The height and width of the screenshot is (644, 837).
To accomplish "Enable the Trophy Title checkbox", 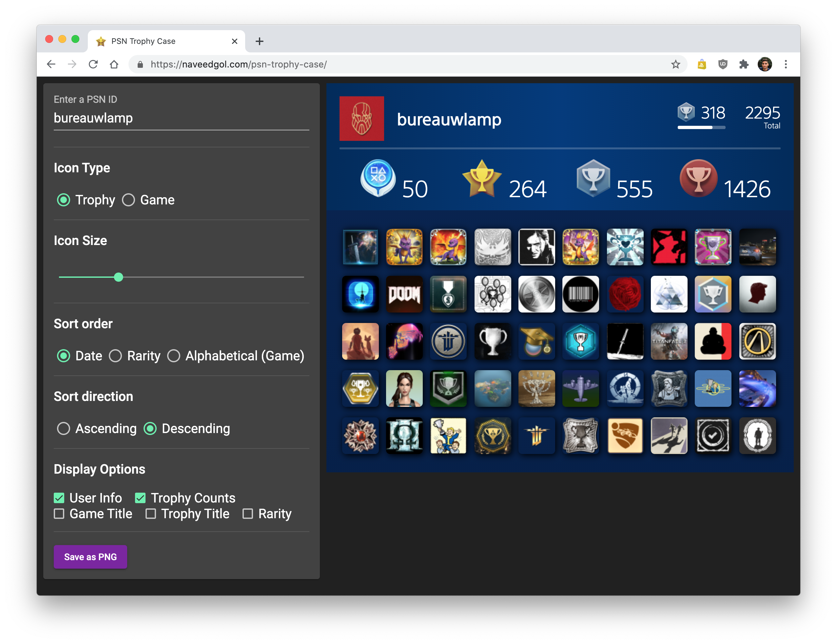I will pos(151,514).
